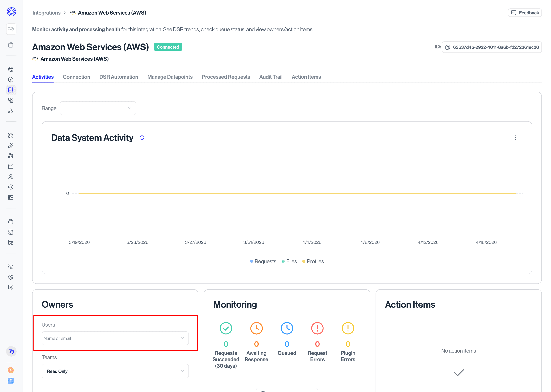Switch to the Activities tab
551x392 pixels.
[x=43, y=77]
